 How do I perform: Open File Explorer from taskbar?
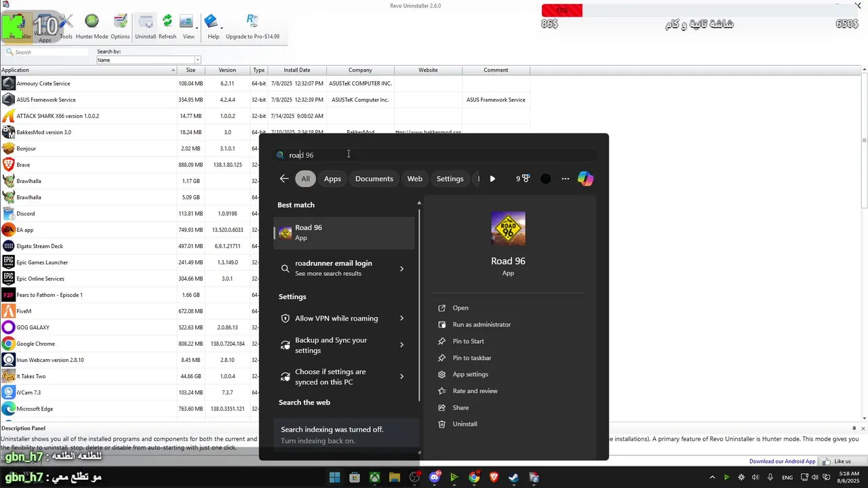click(x=395, y=478)
